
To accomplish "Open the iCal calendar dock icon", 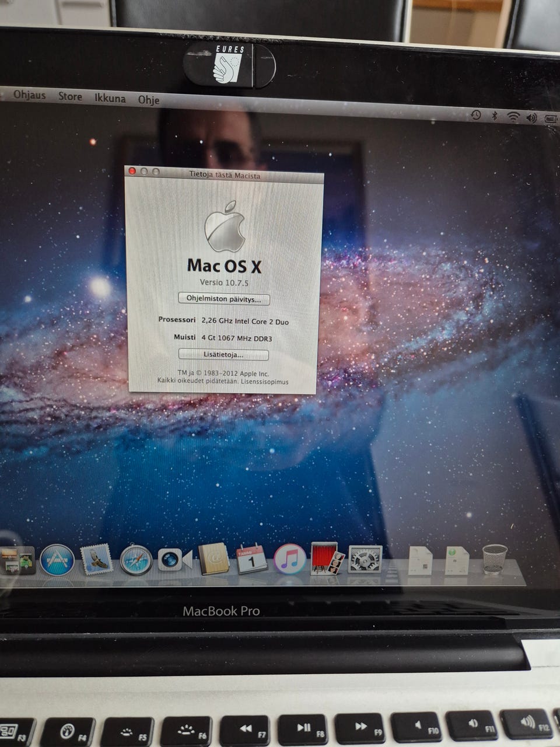I will pos(251,559).
